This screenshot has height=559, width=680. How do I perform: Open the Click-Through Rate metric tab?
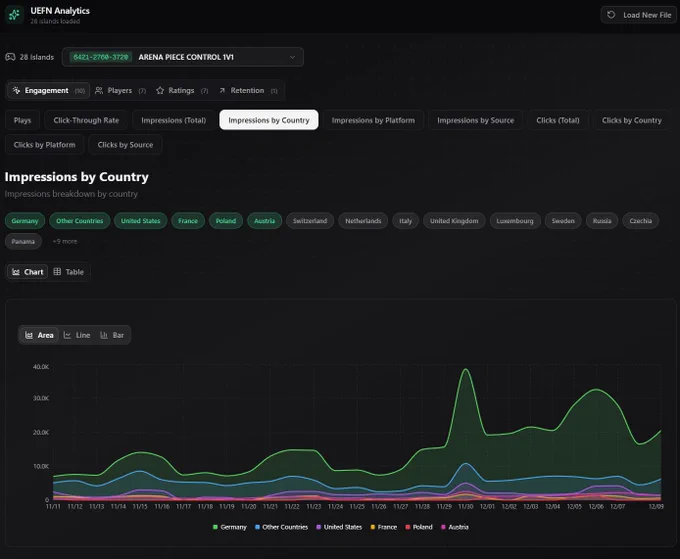(86, 120)
